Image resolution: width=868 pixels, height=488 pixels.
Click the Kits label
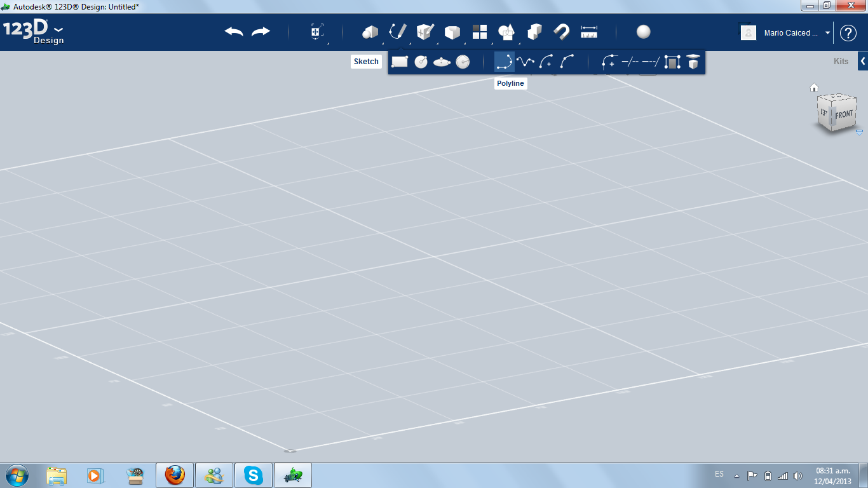[841, 62]
